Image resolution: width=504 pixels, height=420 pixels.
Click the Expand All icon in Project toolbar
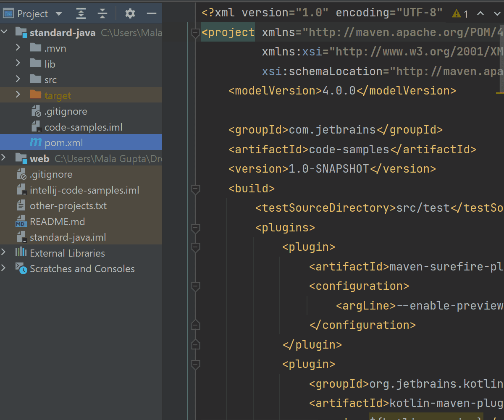81,14
